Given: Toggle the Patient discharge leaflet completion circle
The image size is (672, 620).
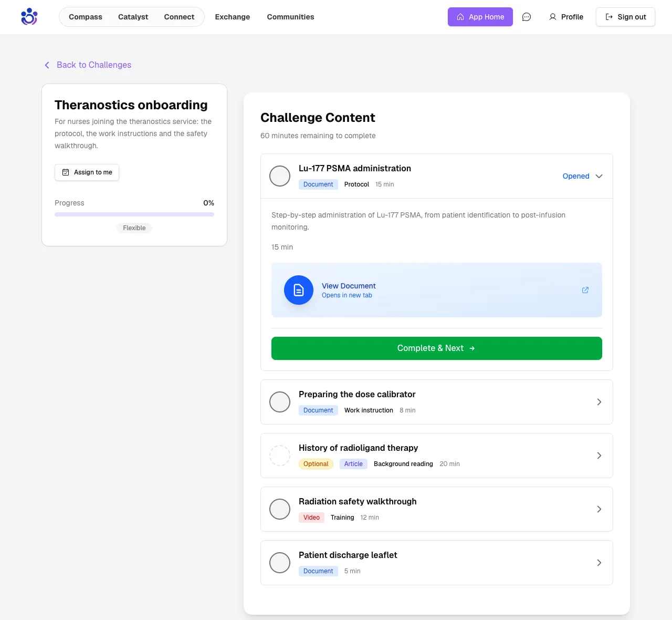Looking at the screenshot, I should (280, 563).
